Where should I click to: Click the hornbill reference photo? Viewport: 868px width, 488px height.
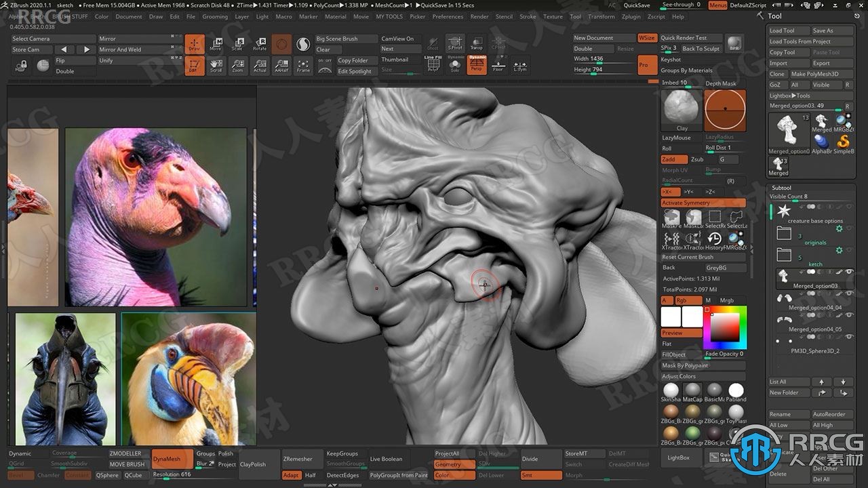tap(189, 378)
